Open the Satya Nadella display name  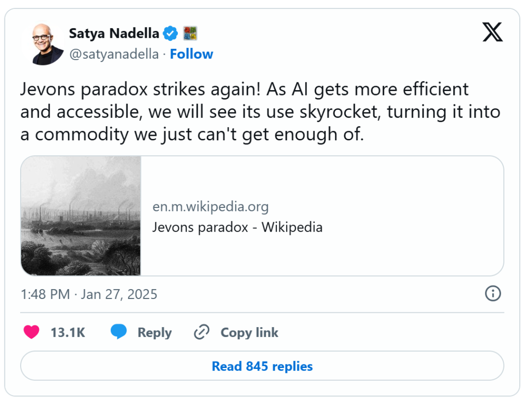coord(114,33)
